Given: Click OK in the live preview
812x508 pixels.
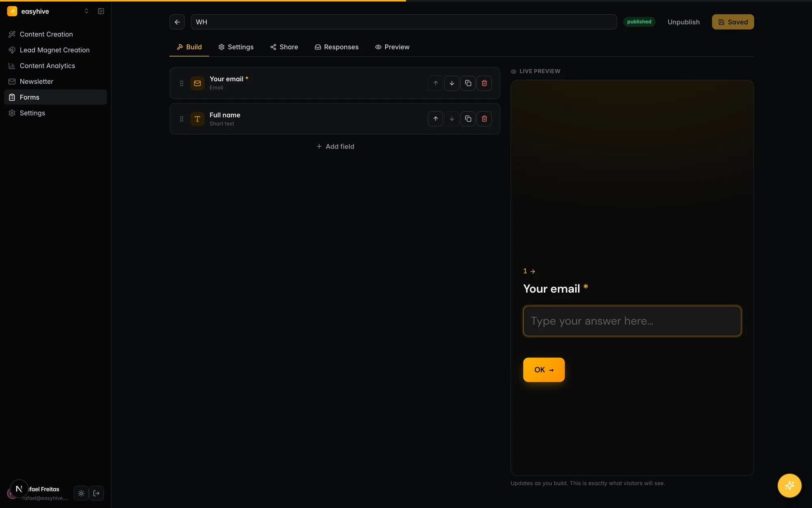Looking at the screenshot, I should tap(544, 370).
